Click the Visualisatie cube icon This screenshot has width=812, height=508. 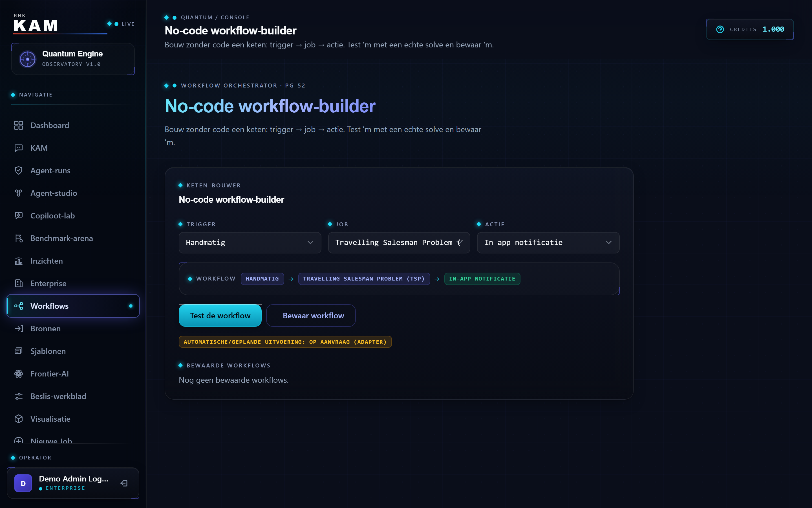(18, 419)
